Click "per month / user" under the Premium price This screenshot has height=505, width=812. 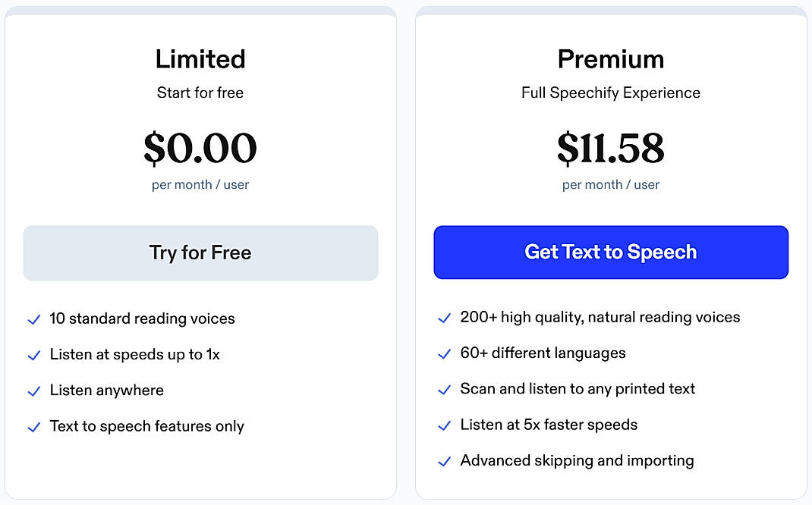pyautogui.click(x=611, y=184)
